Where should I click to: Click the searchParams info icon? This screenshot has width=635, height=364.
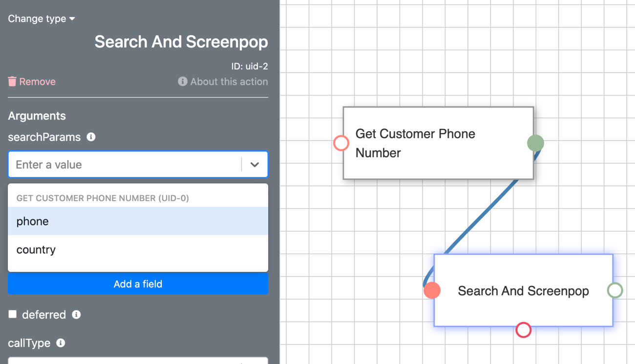tap(91, 137)
